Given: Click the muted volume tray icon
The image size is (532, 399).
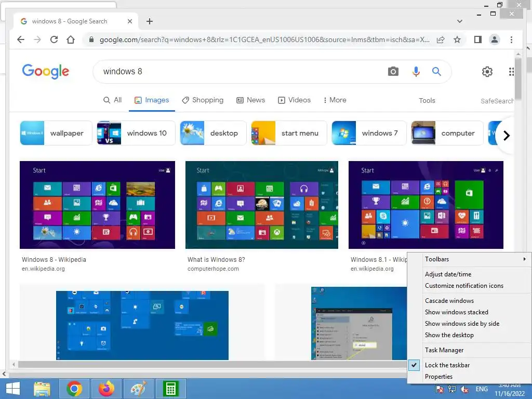Looking at the screenshot, I should click(464, 390).
